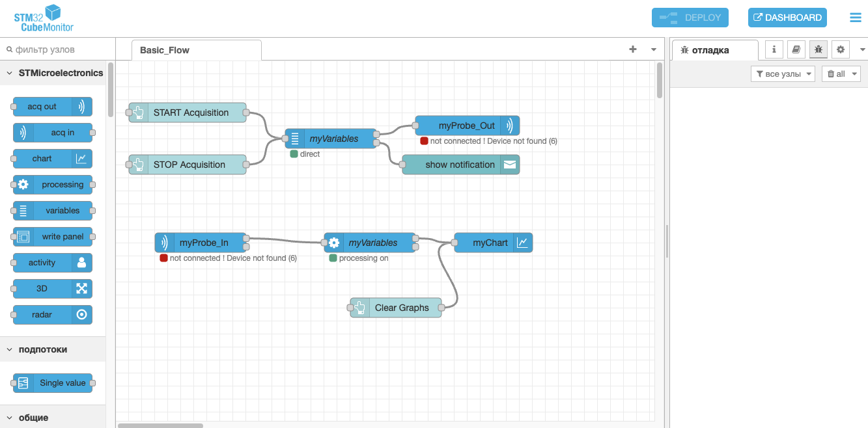Select the show notification node
This screenshot has height=428, width=868.
[461, 165]
